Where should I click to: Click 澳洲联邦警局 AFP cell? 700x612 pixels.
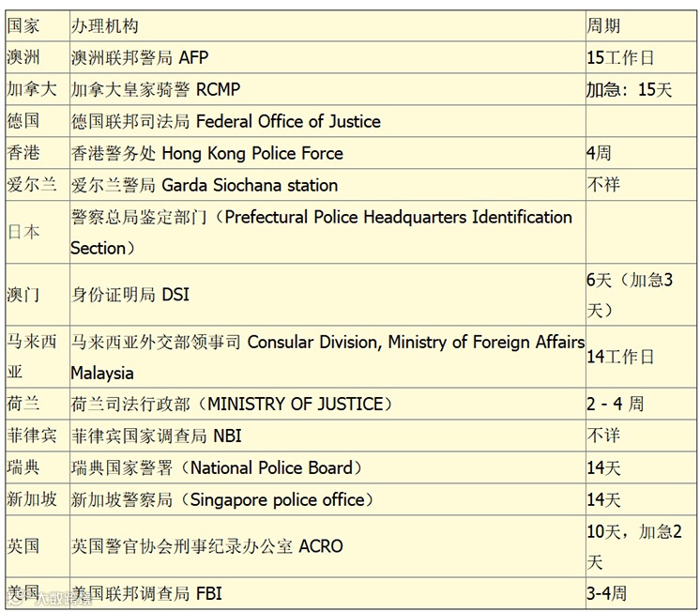coord(327,57)
